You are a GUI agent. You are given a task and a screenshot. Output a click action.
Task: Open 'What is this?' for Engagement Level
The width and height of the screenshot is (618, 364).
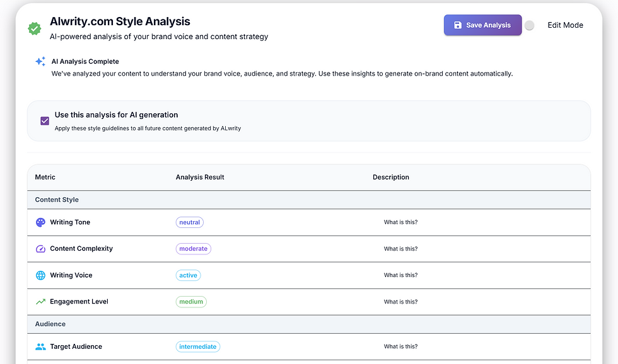click(401, 302)
